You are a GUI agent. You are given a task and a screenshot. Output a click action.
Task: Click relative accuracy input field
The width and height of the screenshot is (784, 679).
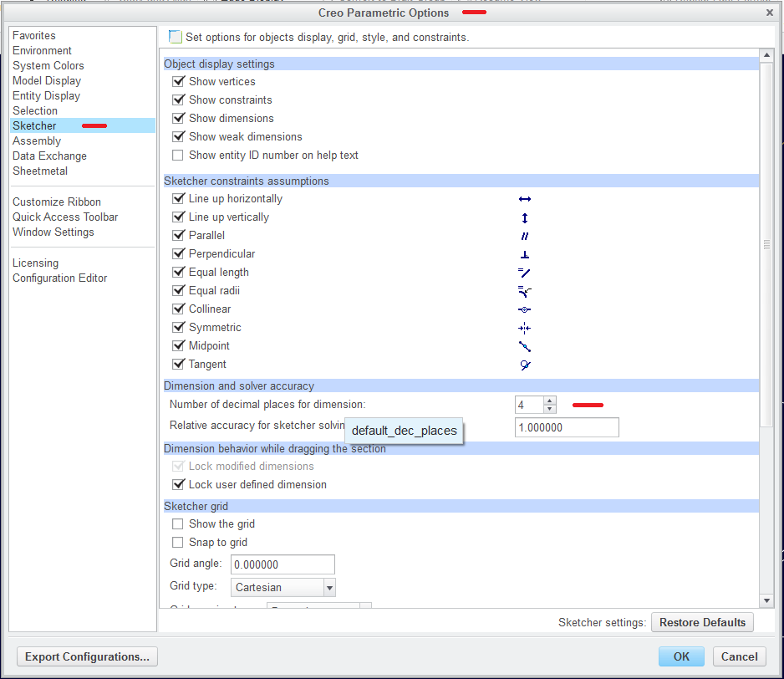click(x=567, y=428)
